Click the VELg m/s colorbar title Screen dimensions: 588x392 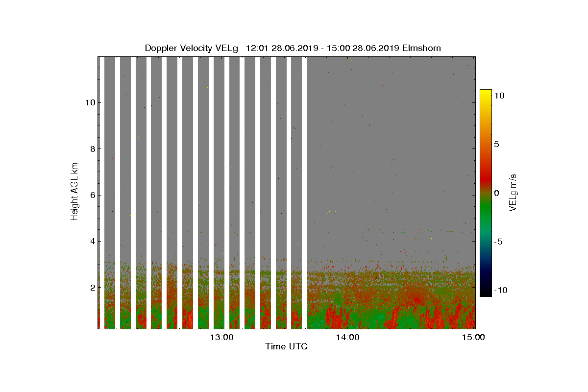[513, 192]
